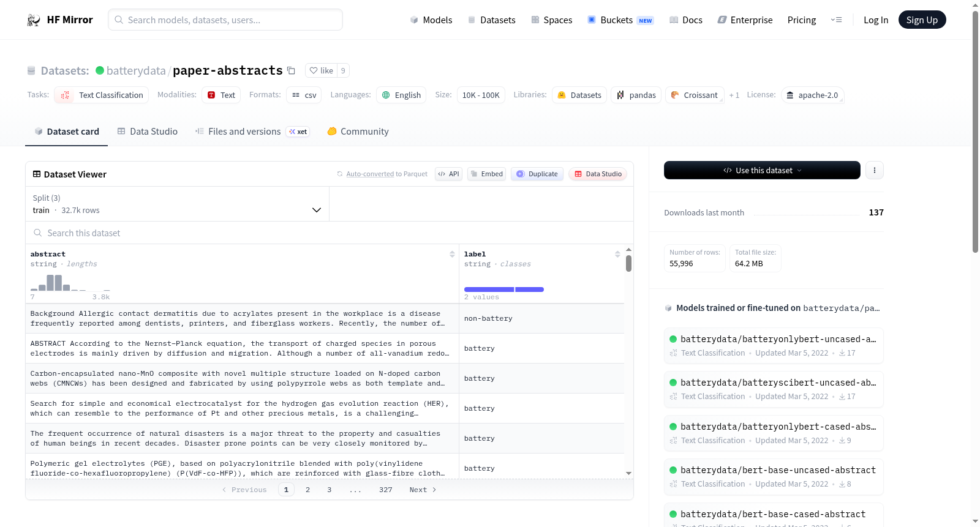The width and height of the screenshot is (980, 527).
Task: Open the batterydata organization link
Action: [136, 71]
